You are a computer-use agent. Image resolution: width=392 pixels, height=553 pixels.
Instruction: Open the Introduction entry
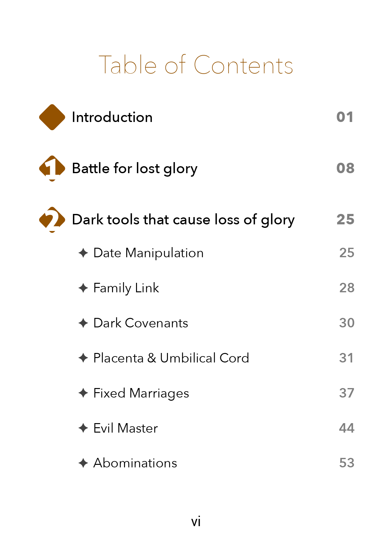click(x=112, y=117)
